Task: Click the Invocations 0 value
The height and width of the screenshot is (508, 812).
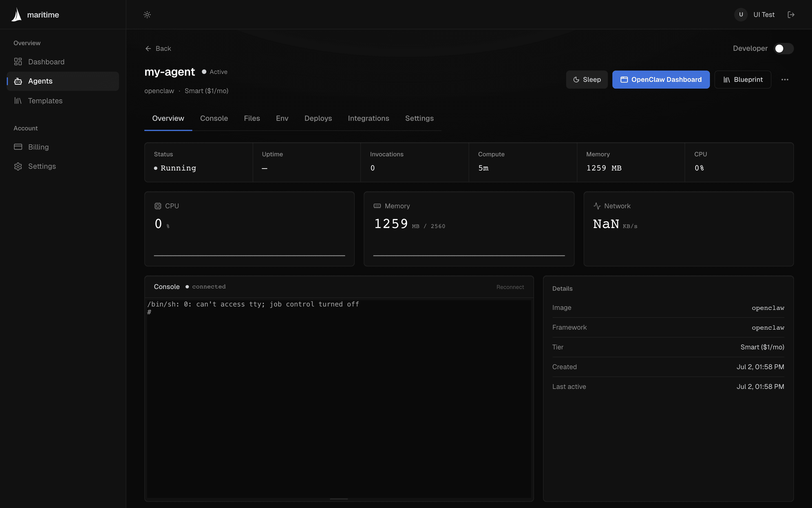Action: pyautogui.click(x=372, y=168)
